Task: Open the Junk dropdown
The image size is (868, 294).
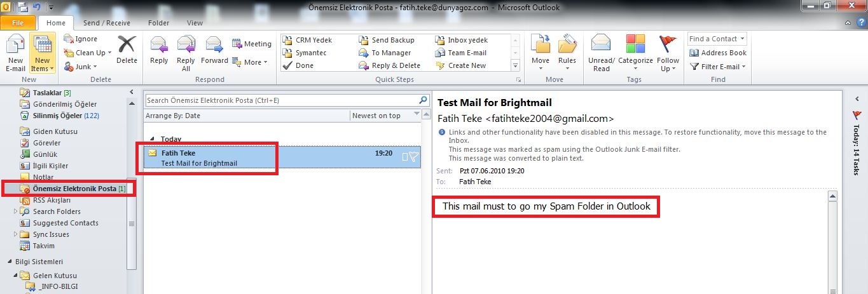Action: pyautogui.click(x=80, y=67)
